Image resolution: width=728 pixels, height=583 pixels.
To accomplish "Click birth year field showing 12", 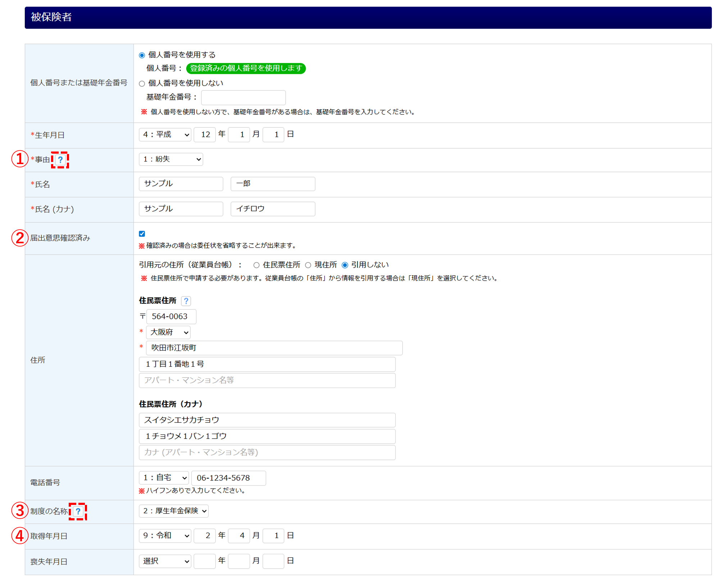I will click(205, 135).
